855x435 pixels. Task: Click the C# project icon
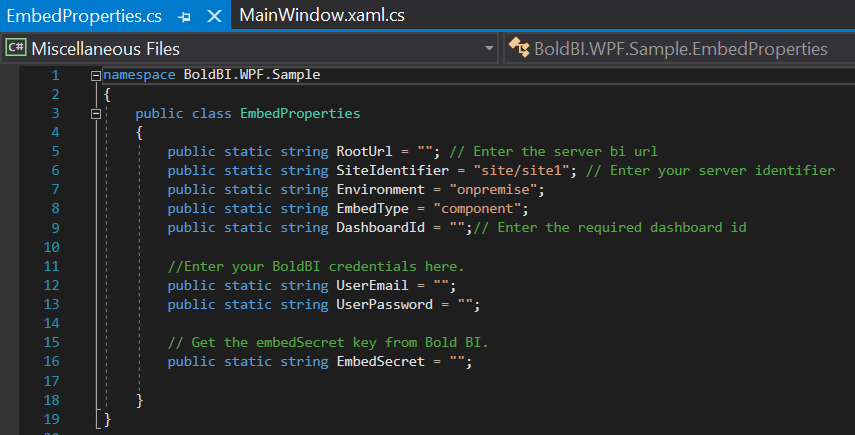click(x=15, y=48)
